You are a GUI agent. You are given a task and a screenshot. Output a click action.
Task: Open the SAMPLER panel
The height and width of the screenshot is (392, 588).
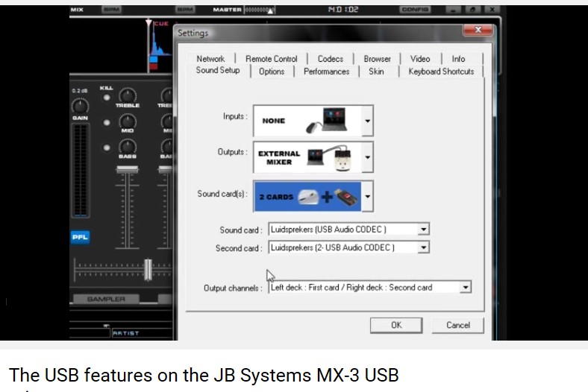pyautogui.click(x=106, y=299)
